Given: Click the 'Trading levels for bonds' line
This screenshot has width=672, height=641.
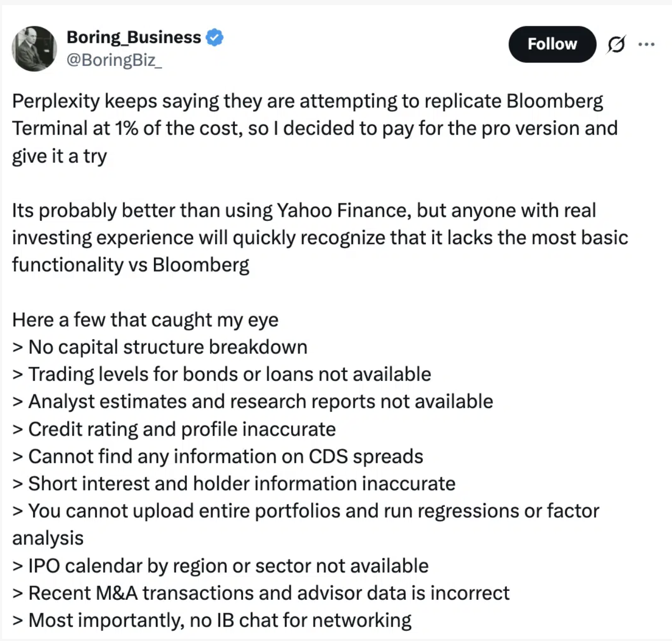Looking at the screenshot, I should (222, 375).
